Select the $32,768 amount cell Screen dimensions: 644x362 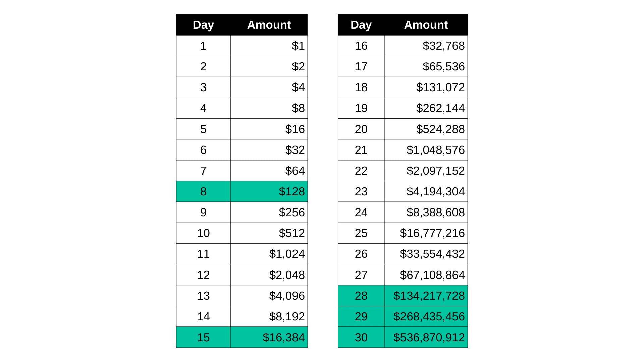click(x=426, y=46)
